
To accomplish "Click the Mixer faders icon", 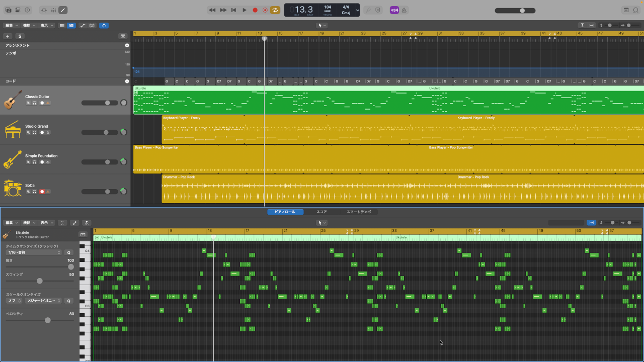I will point(53,10).
